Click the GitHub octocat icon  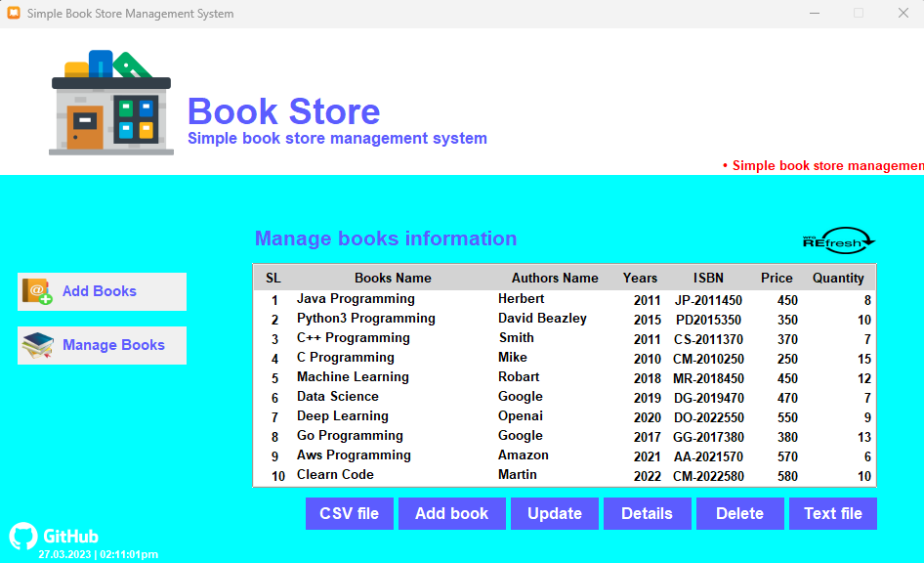[x=23, y=536]
